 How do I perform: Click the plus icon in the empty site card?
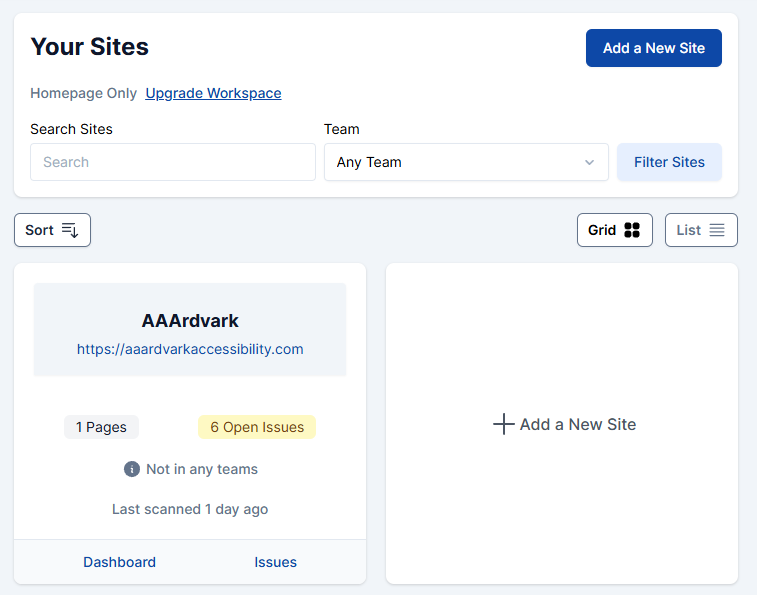[504, 424]
